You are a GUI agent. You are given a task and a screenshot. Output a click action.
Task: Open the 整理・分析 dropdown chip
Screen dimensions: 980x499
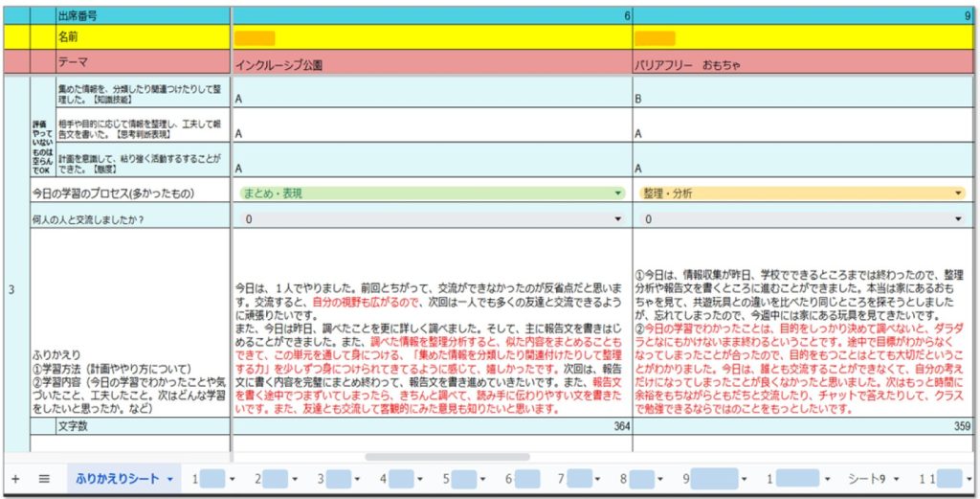(959, 193)
